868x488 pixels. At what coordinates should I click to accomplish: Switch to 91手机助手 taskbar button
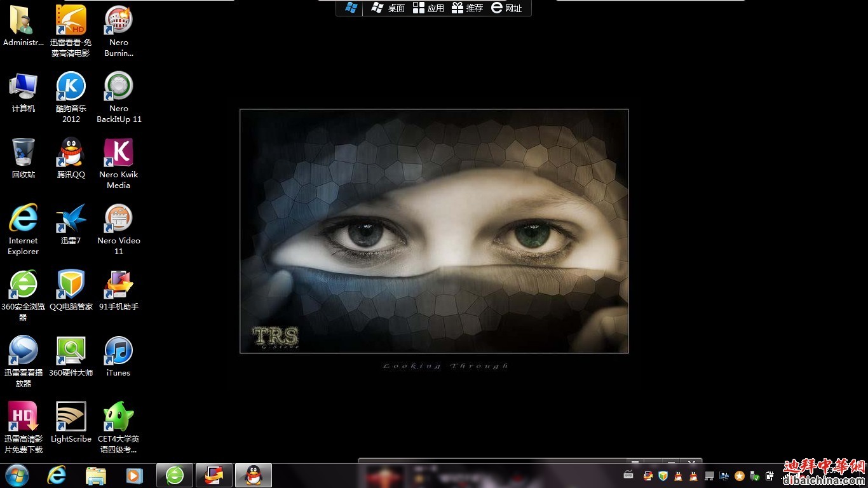click(214, 475)
